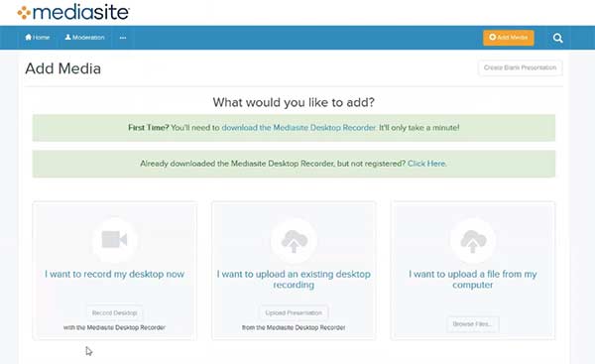Image resolution: width=595 pixels, height=364 pixels.
Task: Select 'I want to record my desktop now'
Action: point(114,274)
